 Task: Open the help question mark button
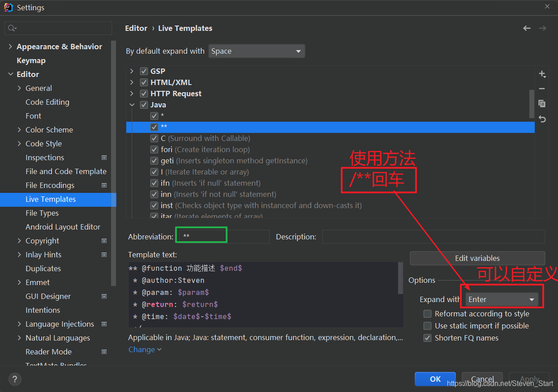(14, 379)
